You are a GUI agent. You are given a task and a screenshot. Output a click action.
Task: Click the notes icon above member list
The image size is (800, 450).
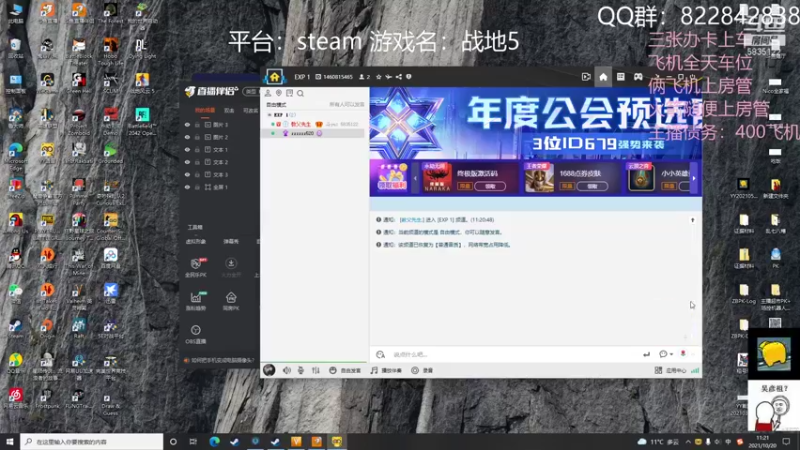(x=289, y=93)
